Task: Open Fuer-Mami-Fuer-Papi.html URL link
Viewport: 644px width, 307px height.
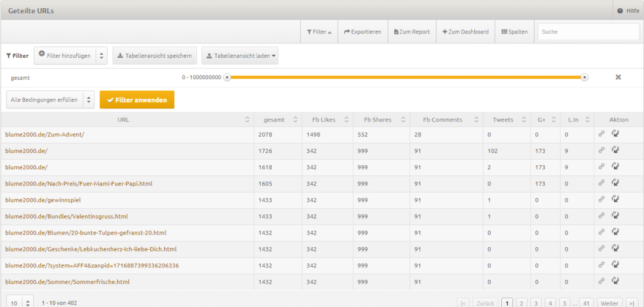Action: [x=79, y=184]
